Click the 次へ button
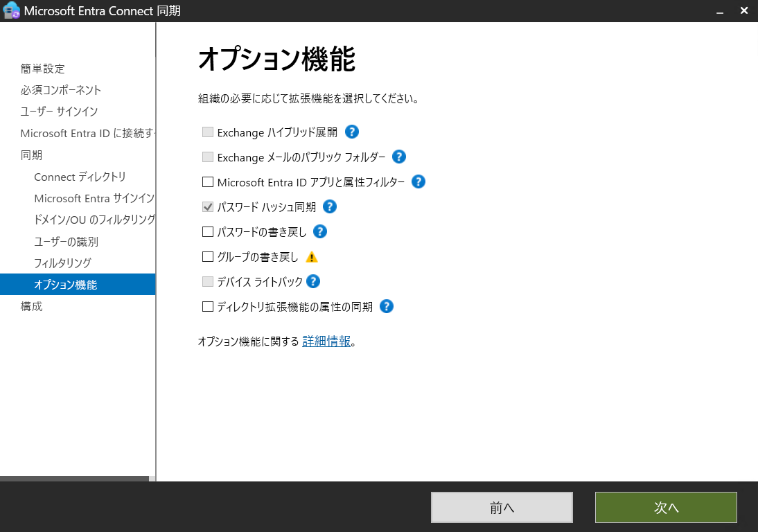Image resolution: width=758 pixels, height=532 pixels. pyautogui.click(x=665, y=507)
